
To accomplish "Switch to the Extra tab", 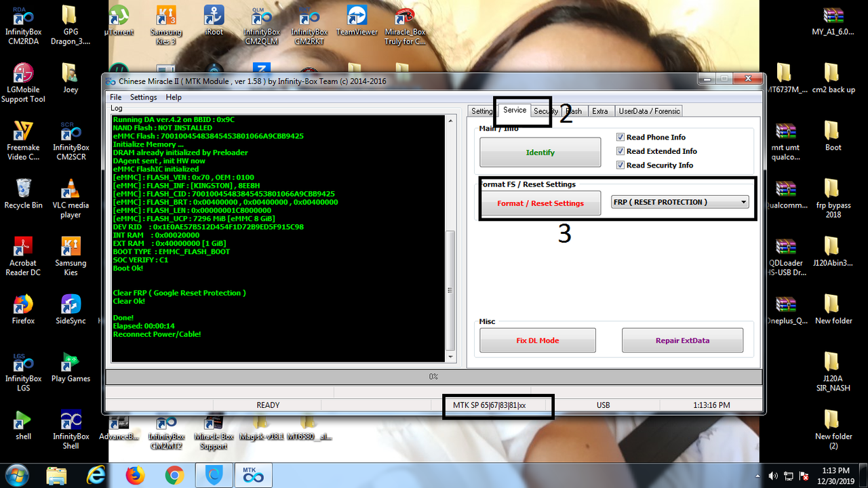I will pyautogui.click(x=599, y=111).
